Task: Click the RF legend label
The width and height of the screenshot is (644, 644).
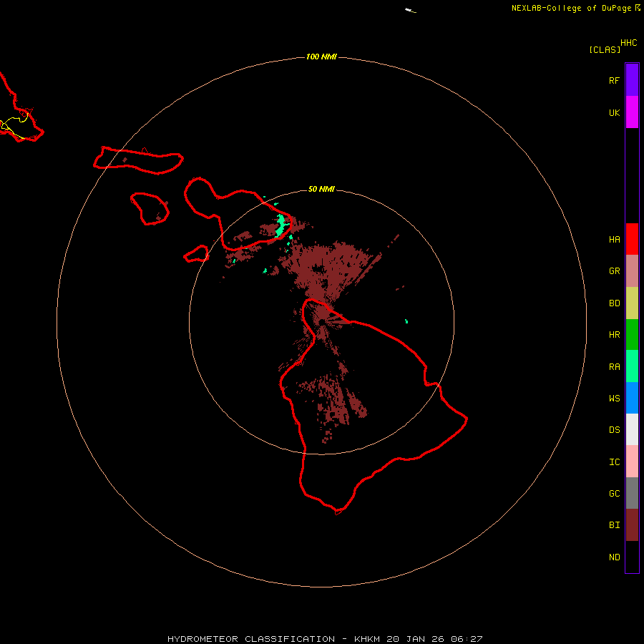Action: click(614, 80)
